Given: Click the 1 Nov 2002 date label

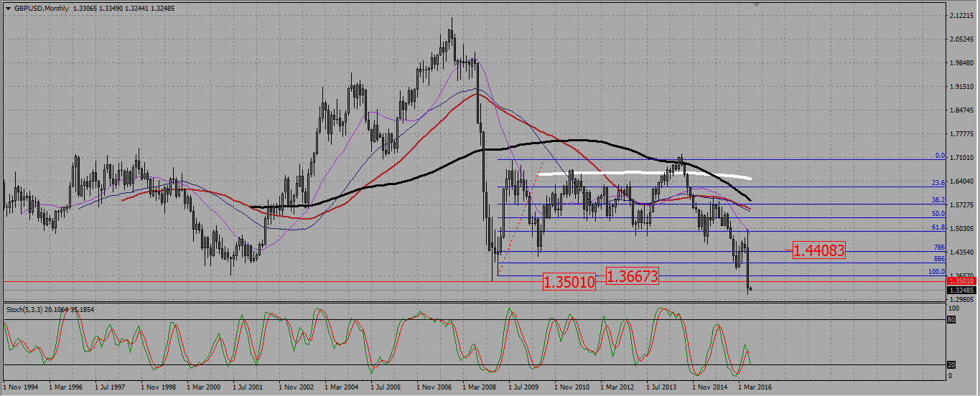Looking at the screenshot, I should [296, 387].
